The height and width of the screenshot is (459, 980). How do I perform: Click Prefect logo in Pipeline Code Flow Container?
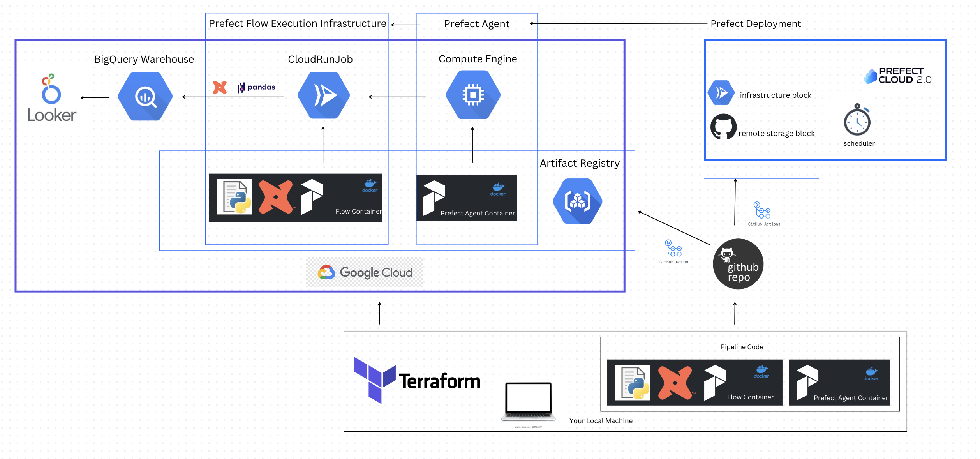pos(715,383)
